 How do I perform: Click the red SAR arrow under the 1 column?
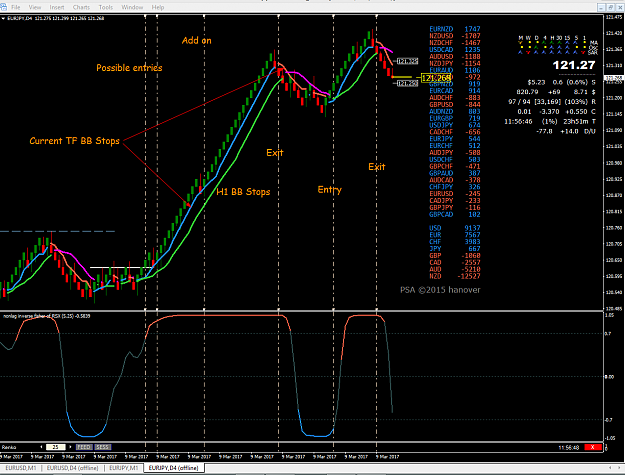(x=584, y=52)
